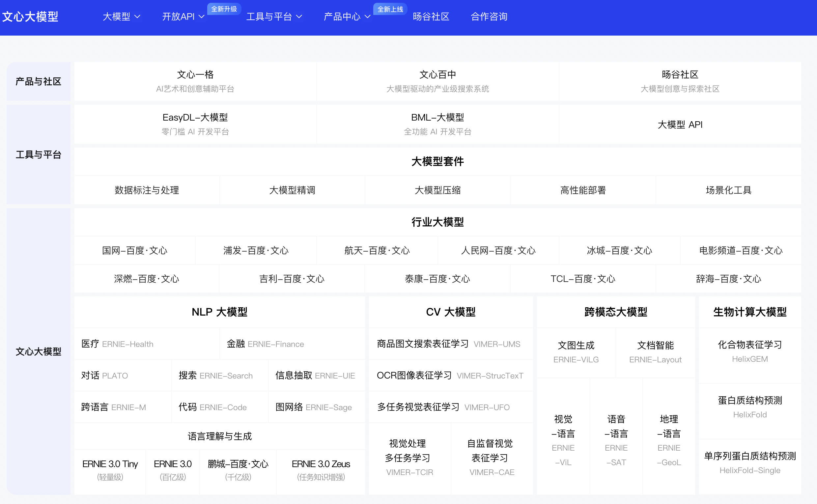Open 辞海-百度·文心 industry model
This screenshot has width=817, height=504.
(x=729, y=279)
